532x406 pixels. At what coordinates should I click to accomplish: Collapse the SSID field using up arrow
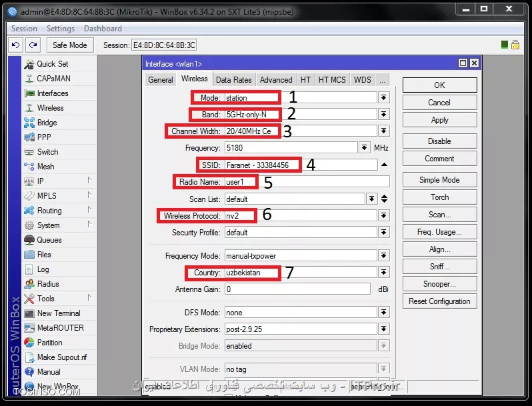(384, 165)
